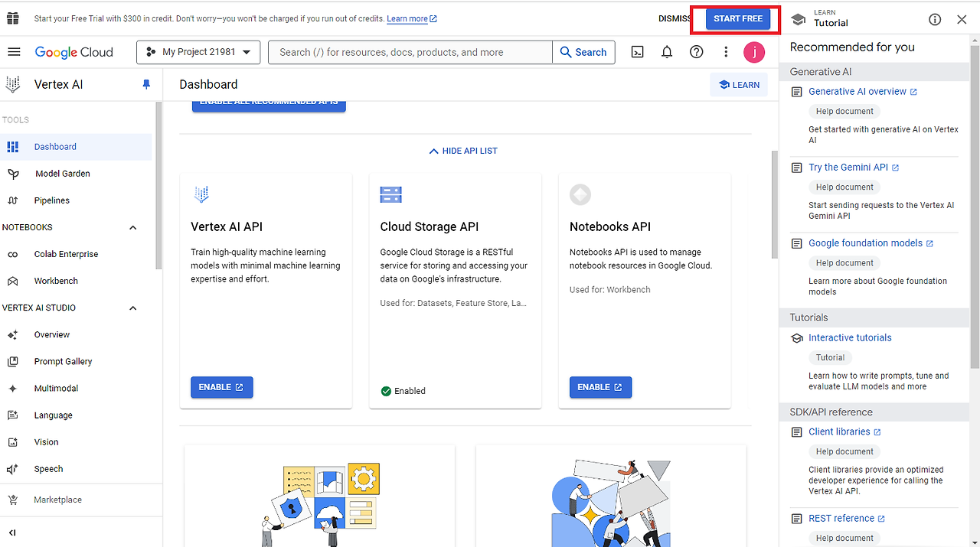Open Prompt Gallery in the sidebar
Image resolution: width=980 pixels, height=547 pixels.
point(76,362)
